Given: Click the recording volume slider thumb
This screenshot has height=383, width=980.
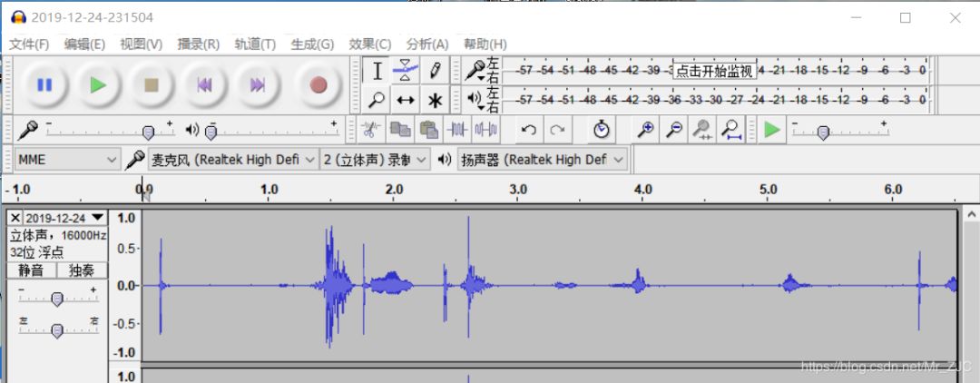Looking at the screenshot, I should [x=148, y=133].
